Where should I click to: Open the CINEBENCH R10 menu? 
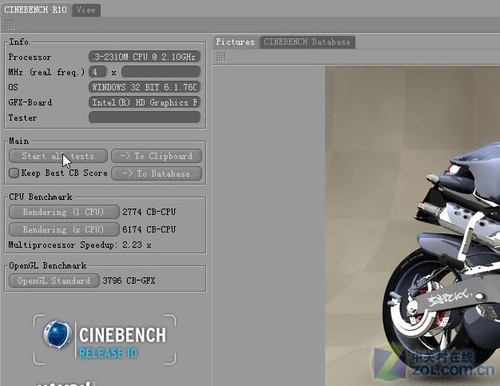(35, 10)
